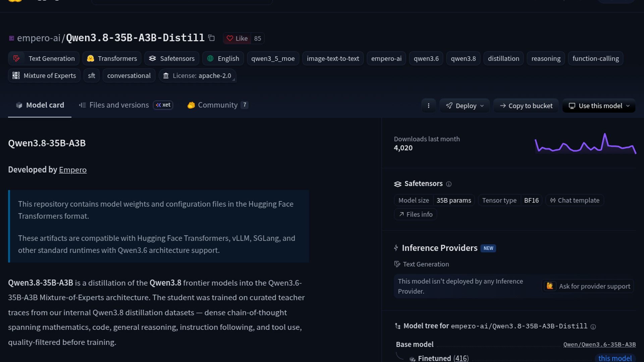Viewport: 644px width, 362px height.
Task: Switch to the Model card tab
Action: tap(40, 105)
